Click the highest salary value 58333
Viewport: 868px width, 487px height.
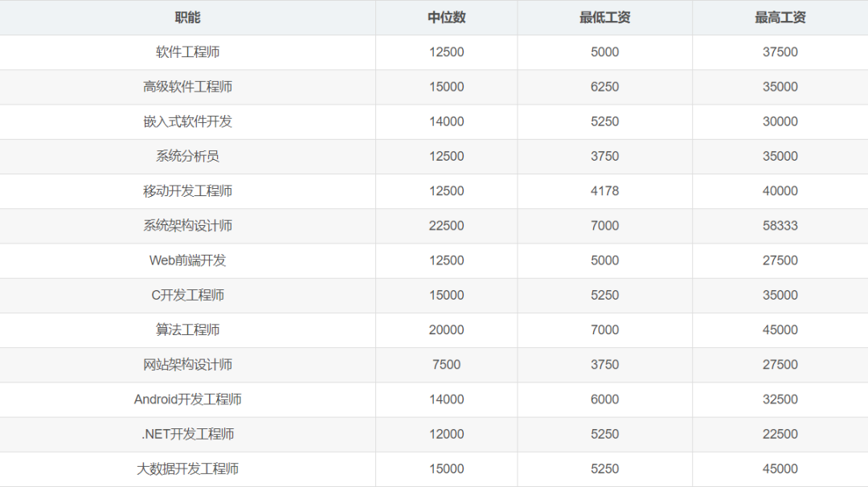point(780,226)
